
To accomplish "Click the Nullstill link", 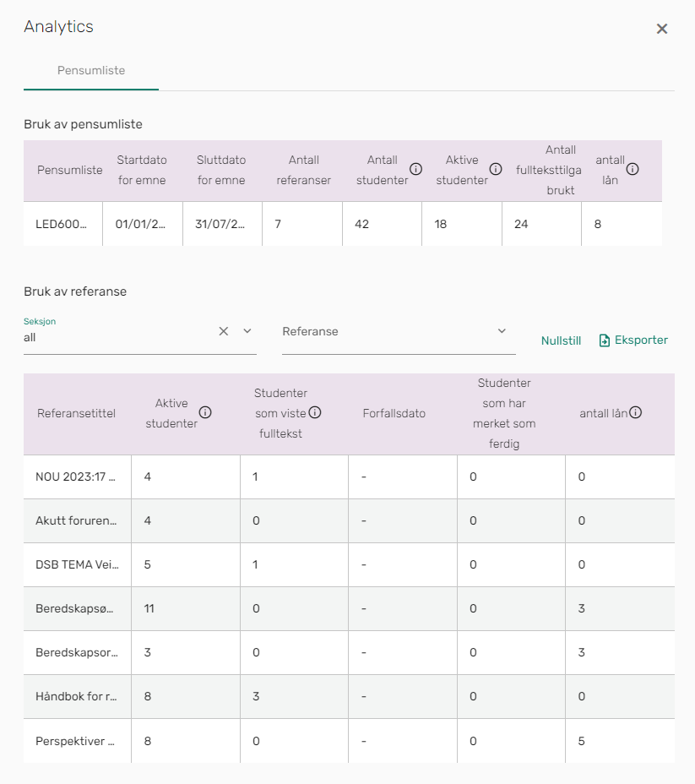I will (x=561, y=341).
